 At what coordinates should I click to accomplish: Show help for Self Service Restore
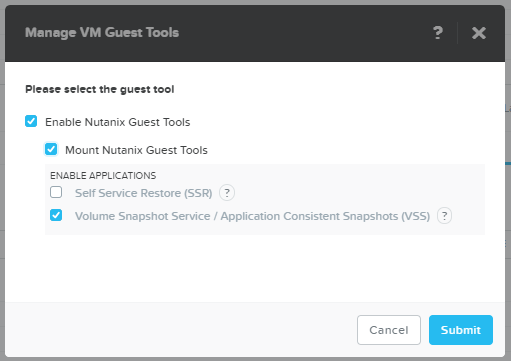click(227, 193)
